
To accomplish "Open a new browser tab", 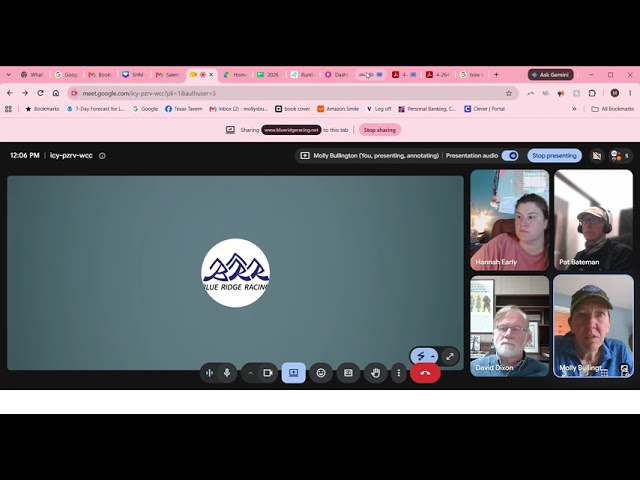I will click(x=496, y=75).
